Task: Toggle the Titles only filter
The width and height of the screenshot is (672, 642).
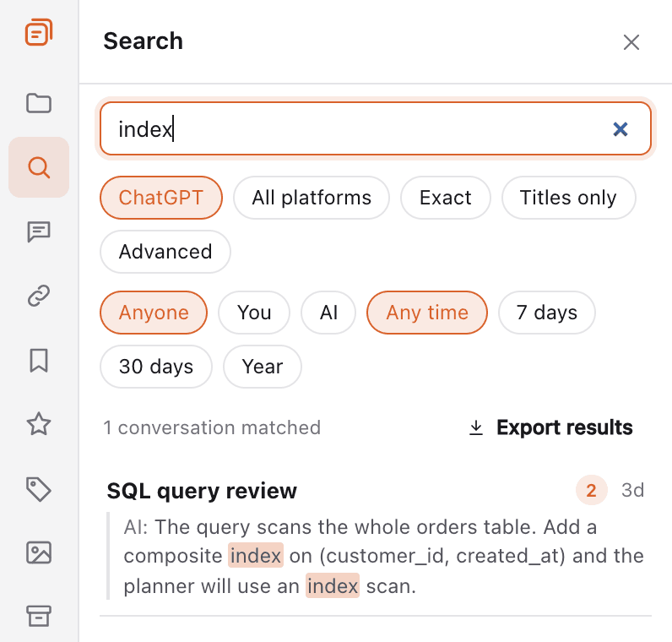Action: click(x=568, y=198)
